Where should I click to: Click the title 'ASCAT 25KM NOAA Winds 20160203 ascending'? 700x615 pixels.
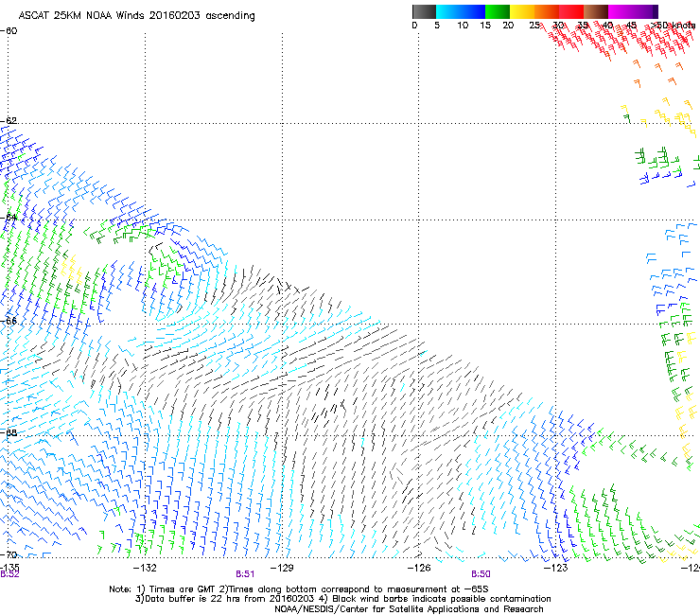coord(136,16)
